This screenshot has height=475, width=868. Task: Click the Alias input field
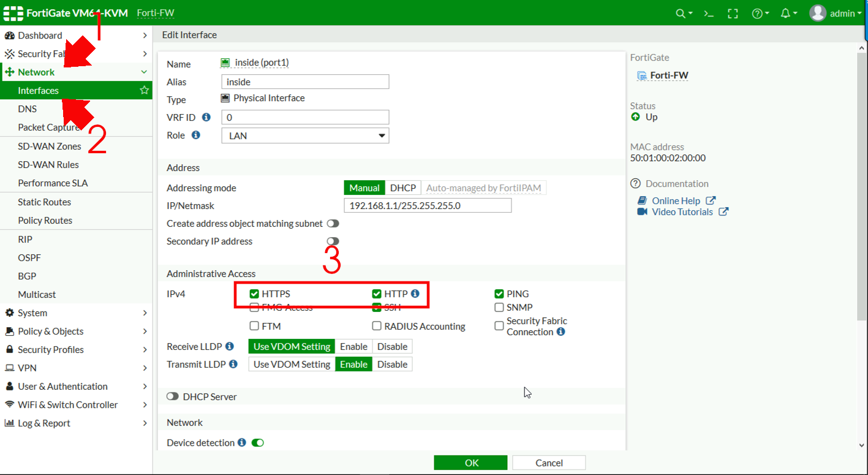(305, 82)
